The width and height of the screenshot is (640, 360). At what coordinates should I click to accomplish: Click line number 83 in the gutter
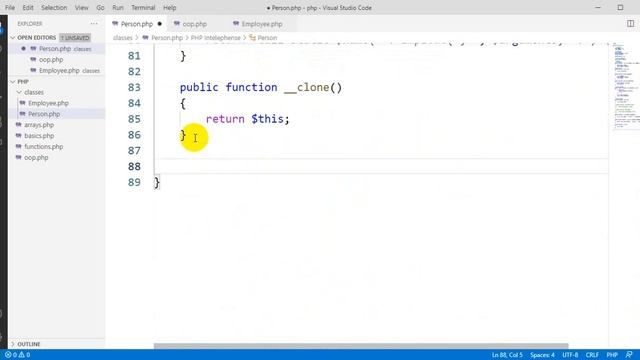134,87
